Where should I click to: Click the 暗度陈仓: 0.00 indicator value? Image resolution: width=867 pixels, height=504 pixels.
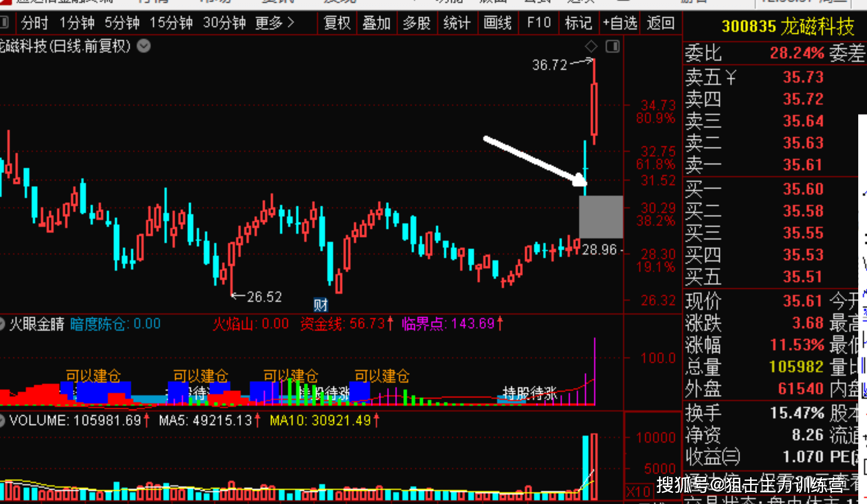tap(115, 324)
